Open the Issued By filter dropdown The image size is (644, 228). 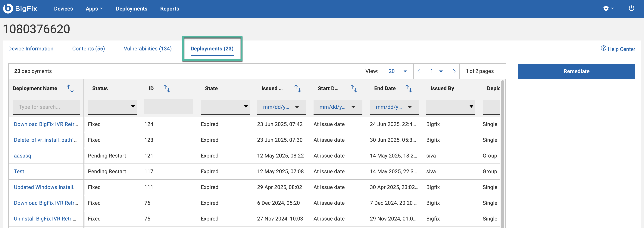[x=451, y=107]
